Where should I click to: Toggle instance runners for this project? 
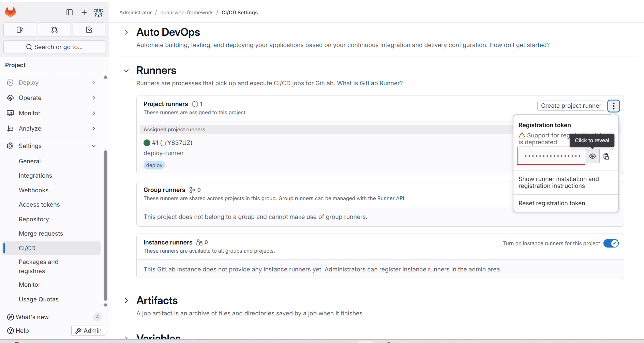click(x=611, y=243)
